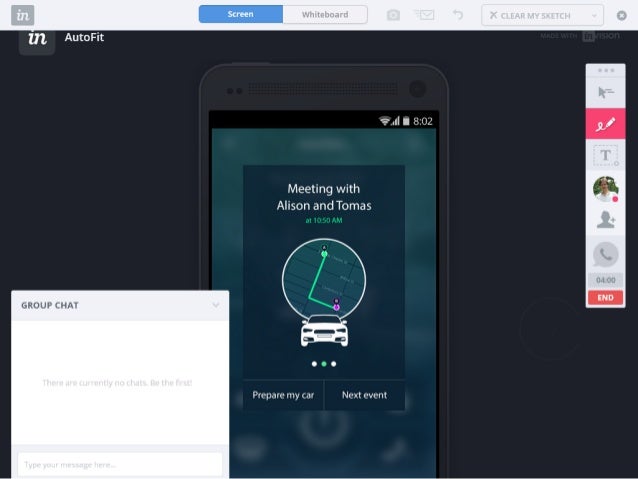
Task: Click the circular route map
Action: [324, 280]
